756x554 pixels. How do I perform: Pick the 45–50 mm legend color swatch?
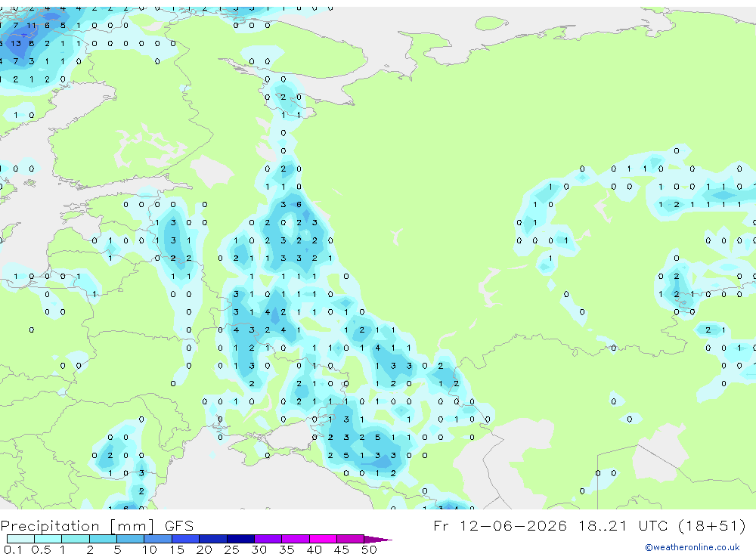coord(351,539)
